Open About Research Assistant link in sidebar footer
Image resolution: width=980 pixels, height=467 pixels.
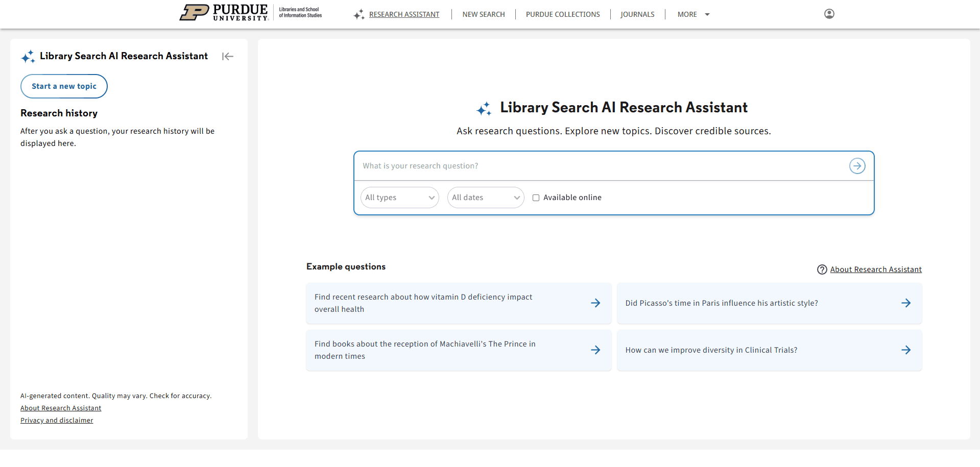point(61,408)
